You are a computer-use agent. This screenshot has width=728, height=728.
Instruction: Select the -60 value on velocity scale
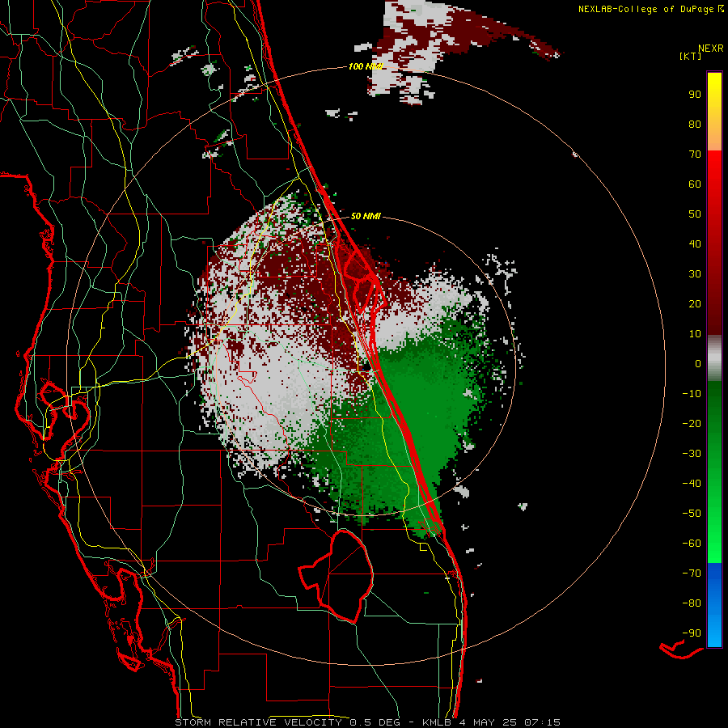pyautogui.click(x=692, y=544)
